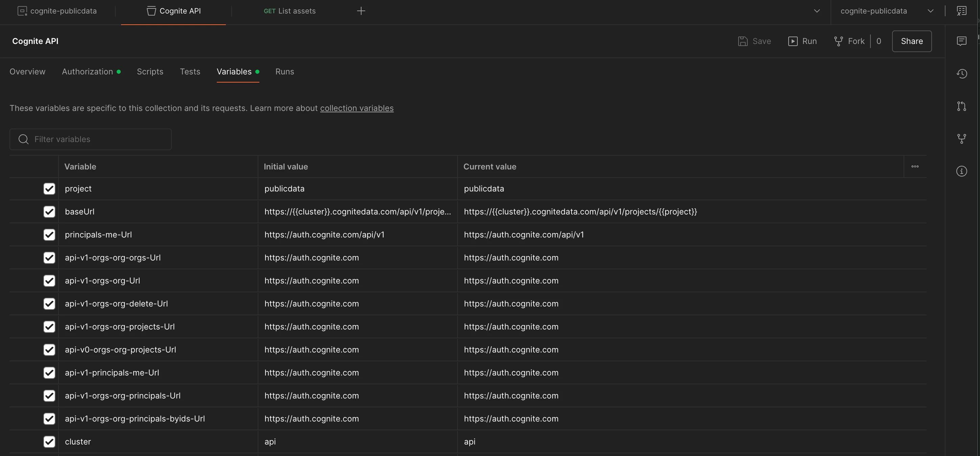Open the tabs overflow chevron dropdown
The width and height of the screenshot is (980, 456).
(x=817, y=11)
